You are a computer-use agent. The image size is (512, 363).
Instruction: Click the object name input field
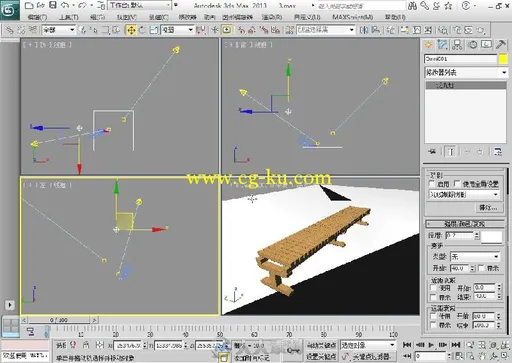point(460,59)
